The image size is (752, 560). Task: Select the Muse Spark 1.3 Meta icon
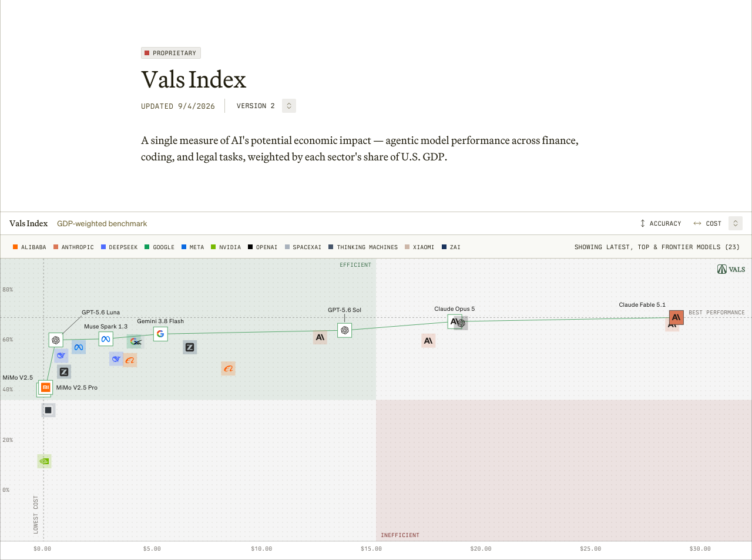[106, 339]
